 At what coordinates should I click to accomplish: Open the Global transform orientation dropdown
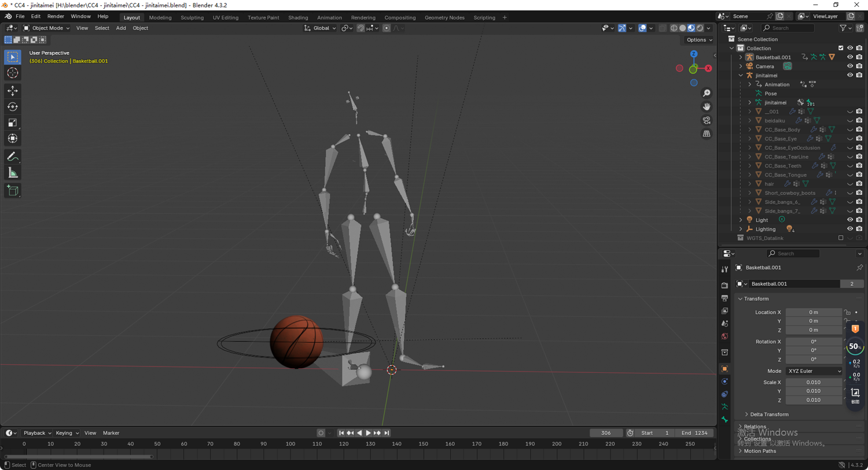pos(320,28)
